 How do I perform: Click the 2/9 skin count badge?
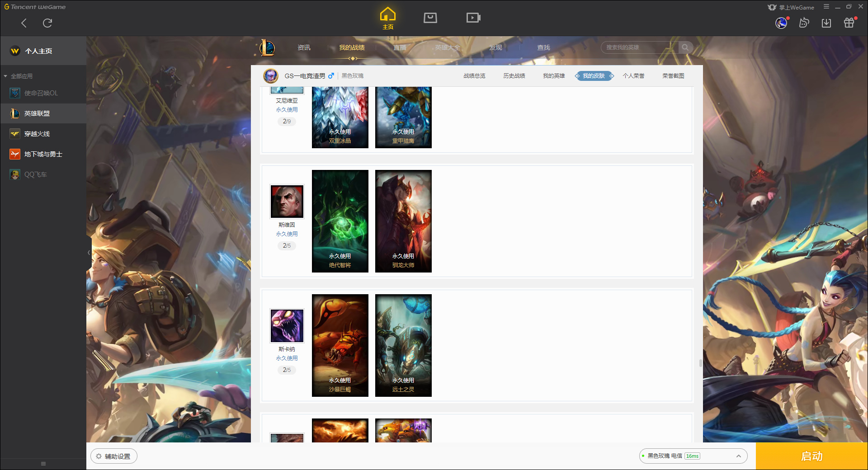pos(287,121)
